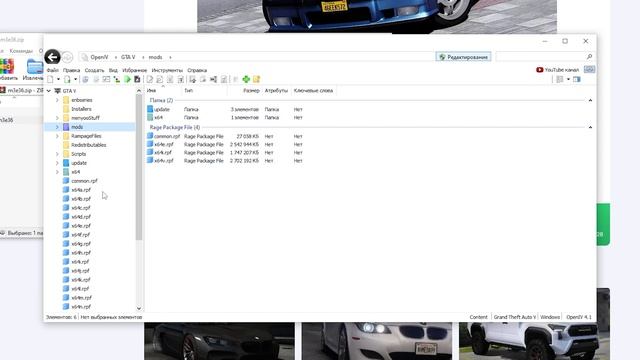Viewport: 640px width, 360px height.
Task: Open the Избранное menu
Action: (x=134, y=70)
